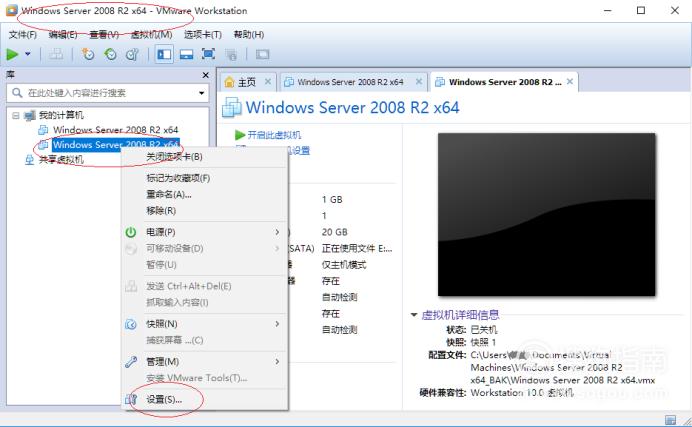Enter full screen mode via toolbar icon
The height and width of the screenshot is (427, 692).
pyautogui.click(x=208, y=54)
